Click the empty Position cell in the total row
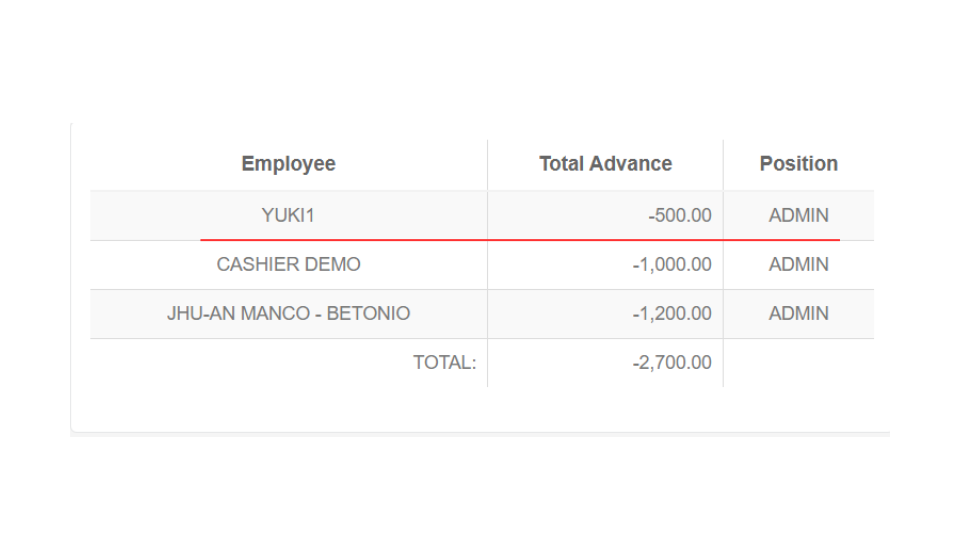Image resolution: width=960 pixels, height=540 pixels. pyautogui.click(x=798, y=363)
